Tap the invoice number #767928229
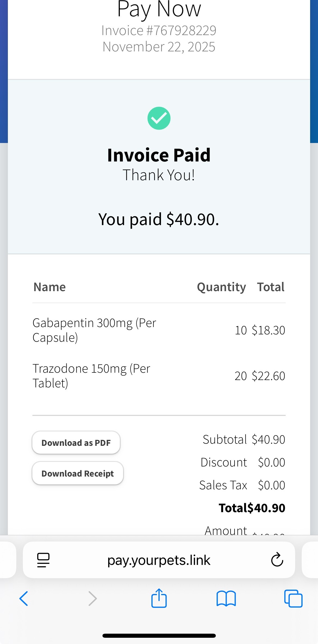The image size is (318, 644). [159, 30]
